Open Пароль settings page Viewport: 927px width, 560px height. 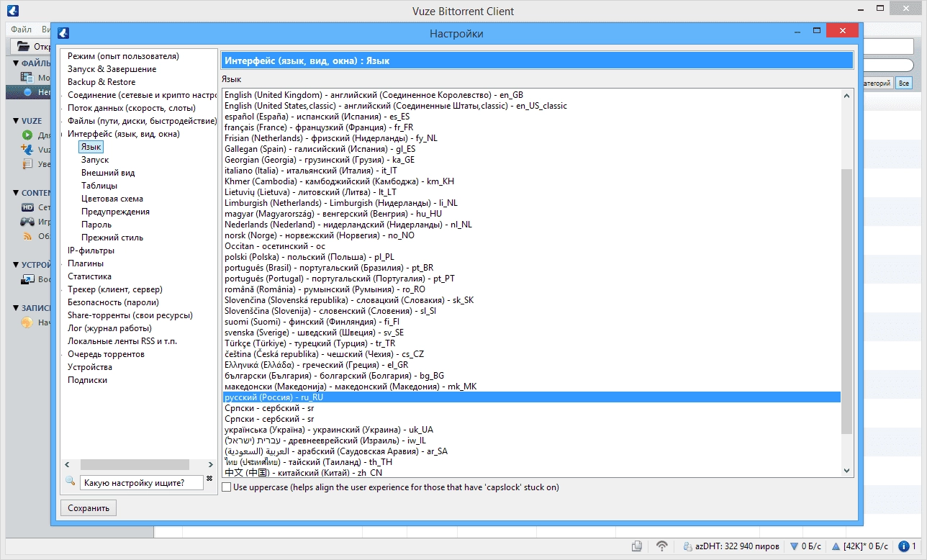click(x=96, y=225)
